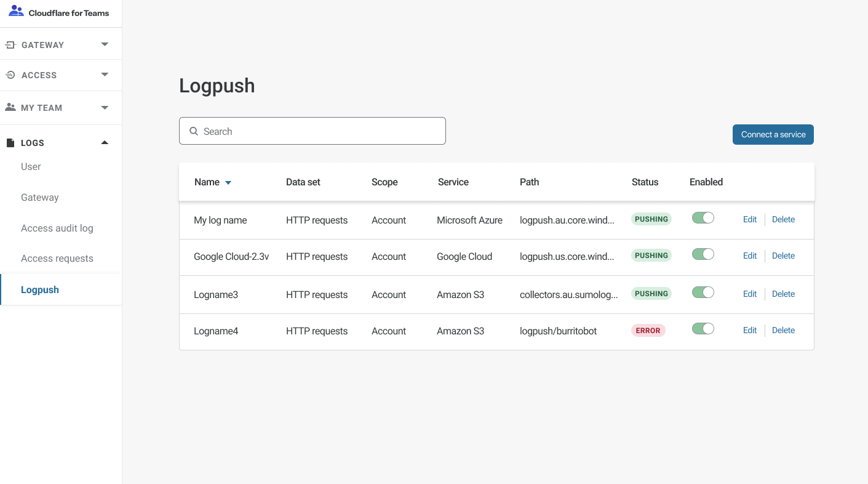This screenshot has height=484, width=868.
Task: Click the Data set column header
Action: tap(303, 182)
